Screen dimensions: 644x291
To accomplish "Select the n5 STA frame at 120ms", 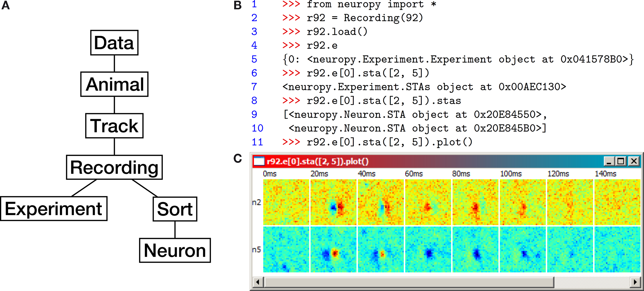I will click(570, 249).
